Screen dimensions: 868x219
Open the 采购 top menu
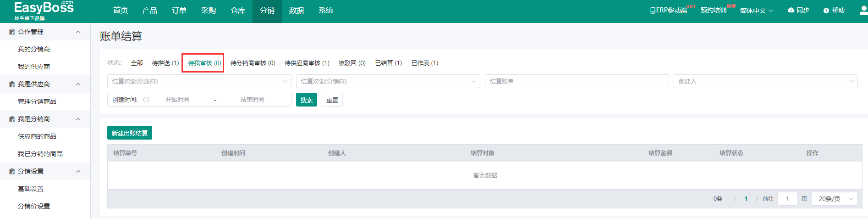[209, 11]
